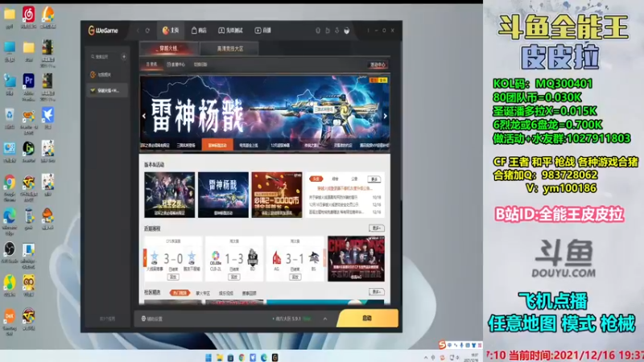Expand the news box with its 更多 button
Viewport: 644px width, 362px height.
point(374,179)
